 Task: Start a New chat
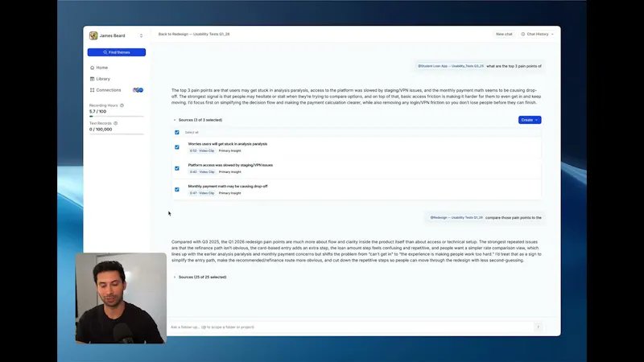click(x=504, y=34)
